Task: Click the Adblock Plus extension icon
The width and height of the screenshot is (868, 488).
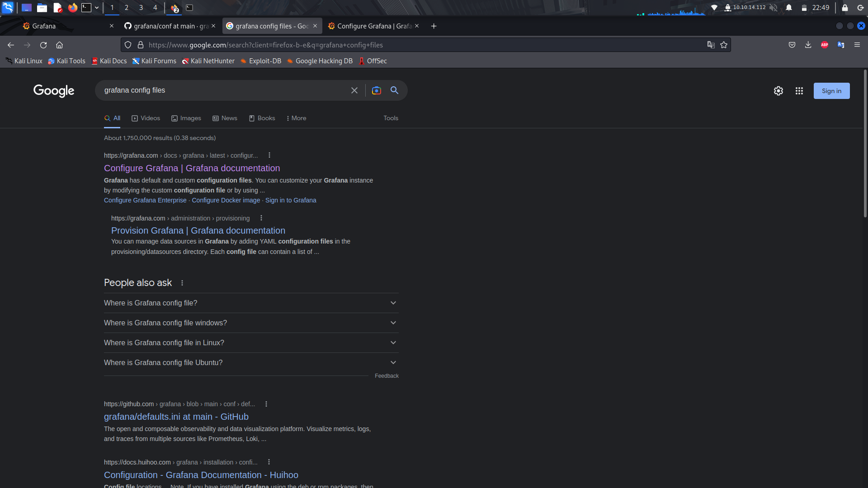Action: [824, 45]
